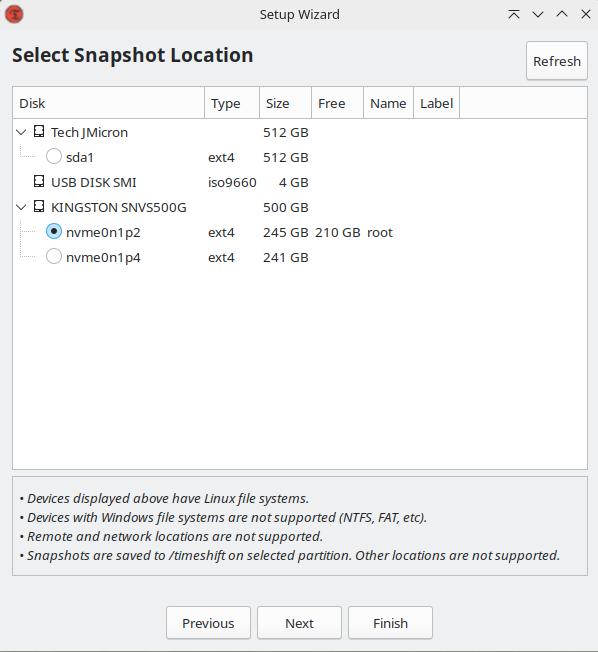
Task: Select the USB DISK SMI row
Action: tap(300, 182)
